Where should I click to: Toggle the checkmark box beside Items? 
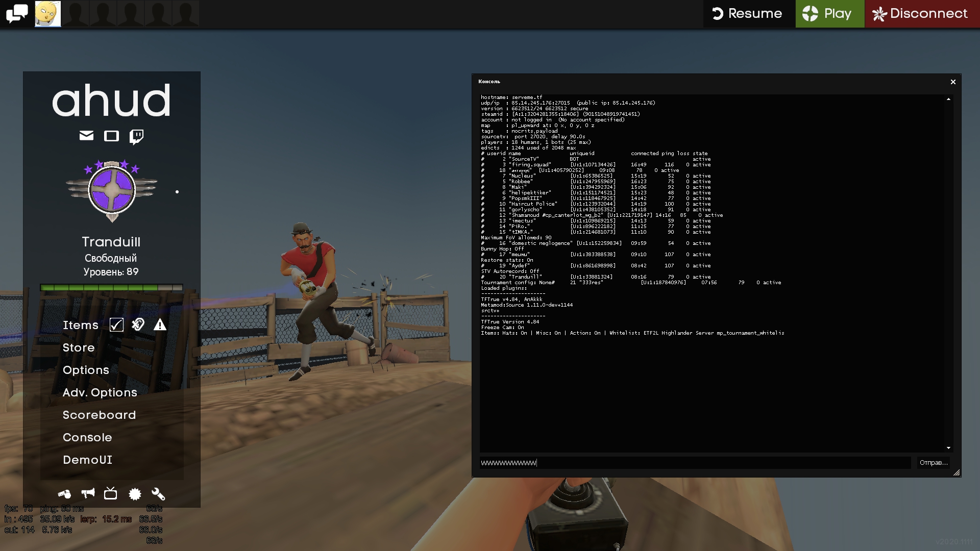pos(116,325)
